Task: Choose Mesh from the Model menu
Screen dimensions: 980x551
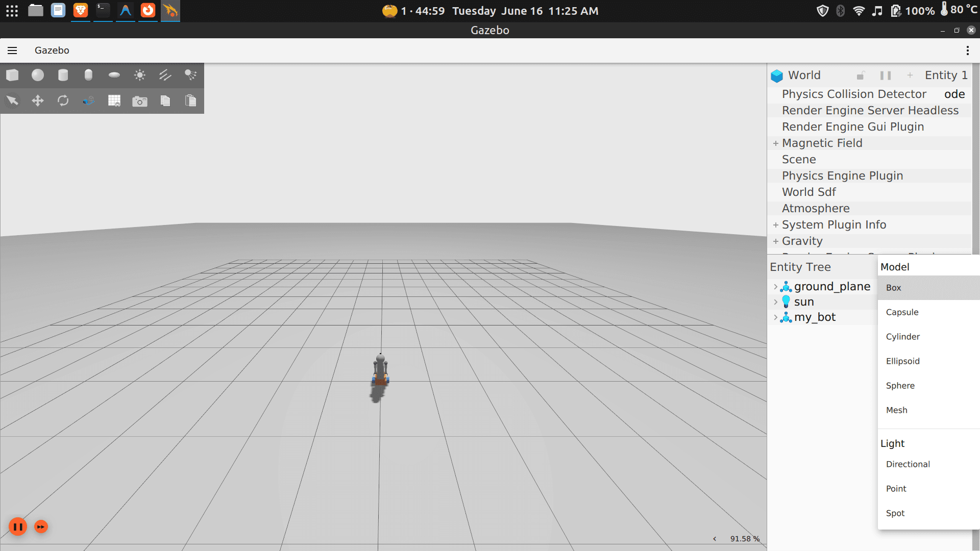Action: tap(929, 410)
